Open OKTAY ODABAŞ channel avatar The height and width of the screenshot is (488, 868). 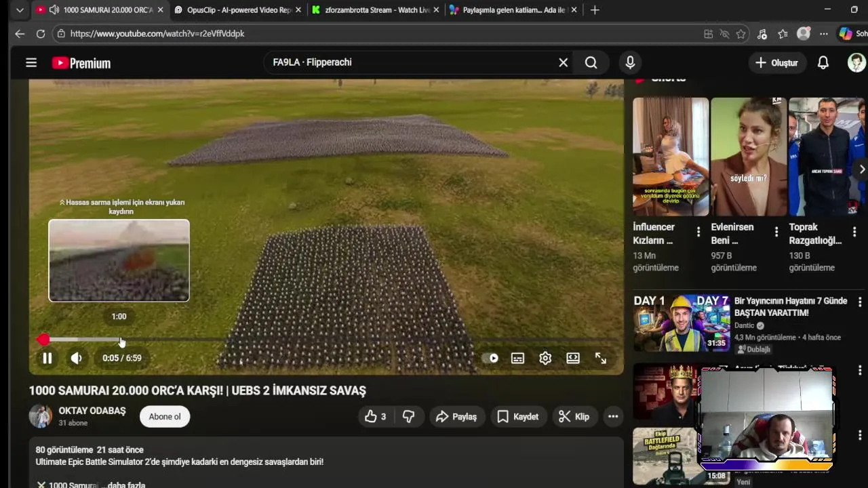coord(40,416)
